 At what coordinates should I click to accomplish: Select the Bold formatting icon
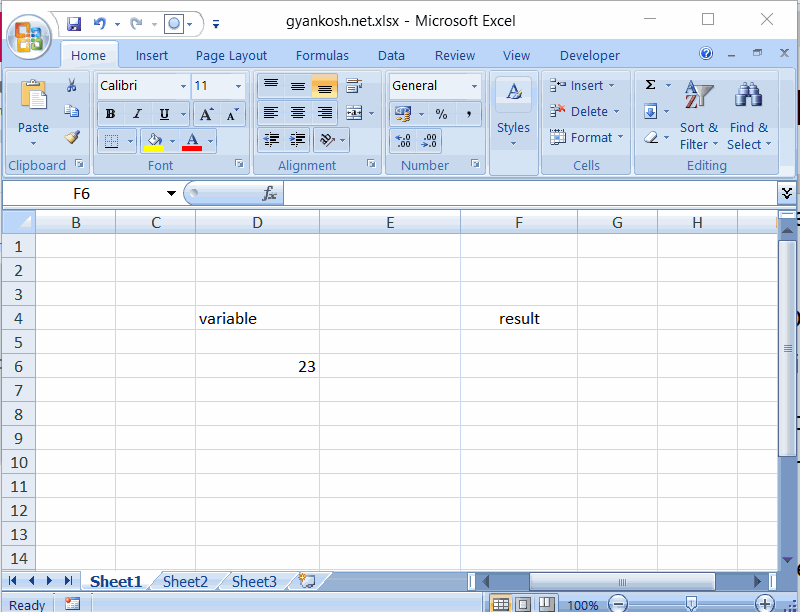click(x=109, y=114)
